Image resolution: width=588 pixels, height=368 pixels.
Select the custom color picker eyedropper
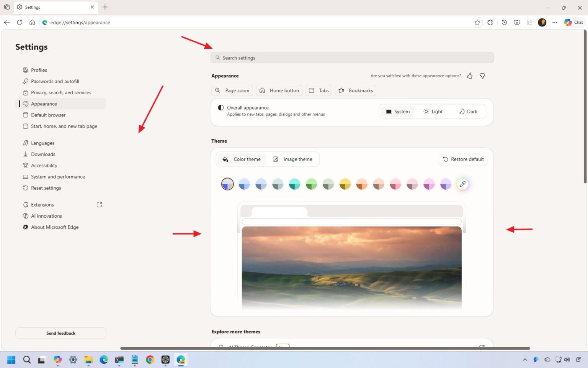point(462,184)
